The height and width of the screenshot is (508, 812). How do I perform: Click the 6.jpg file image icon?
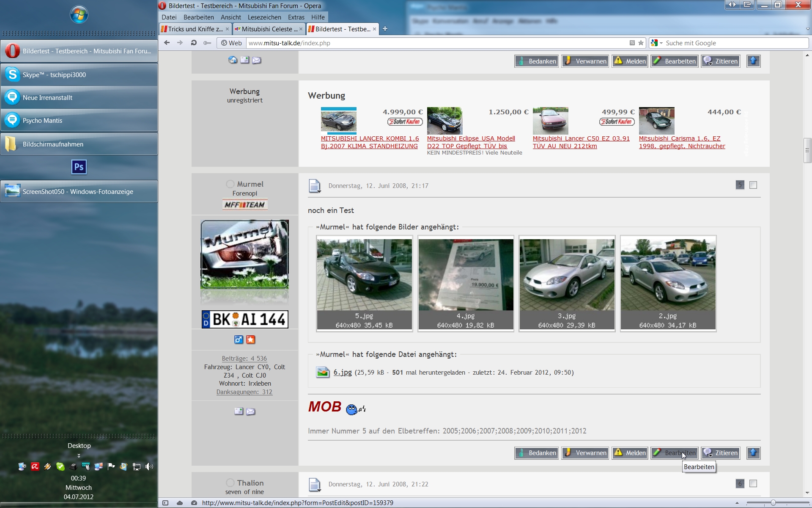click(x=323, y=372)
